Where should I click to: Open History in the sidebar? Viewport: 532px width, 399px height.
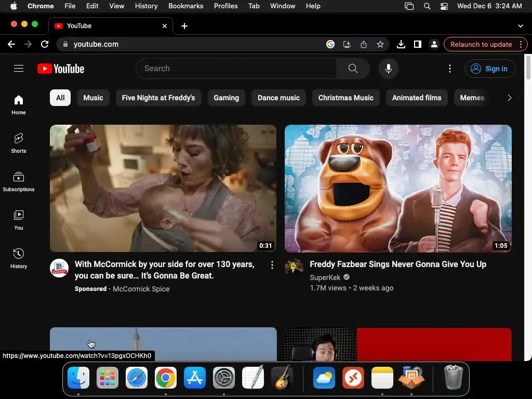(19, 259)
